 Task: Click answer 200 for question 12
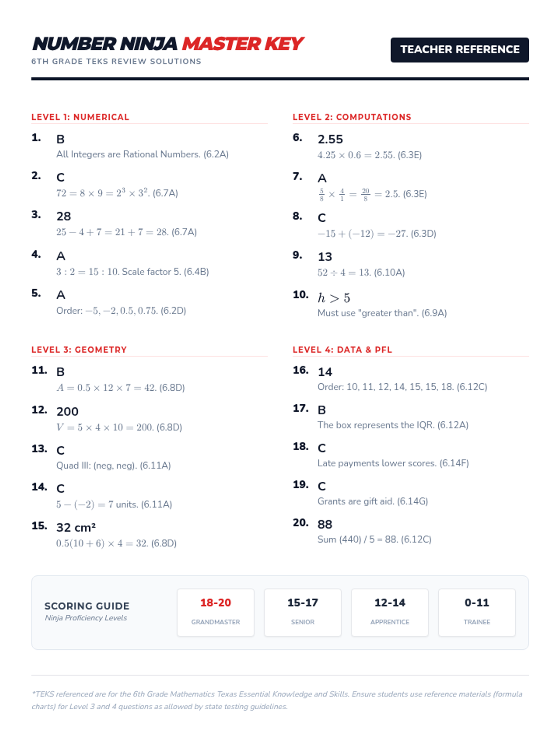click(67, 411)
